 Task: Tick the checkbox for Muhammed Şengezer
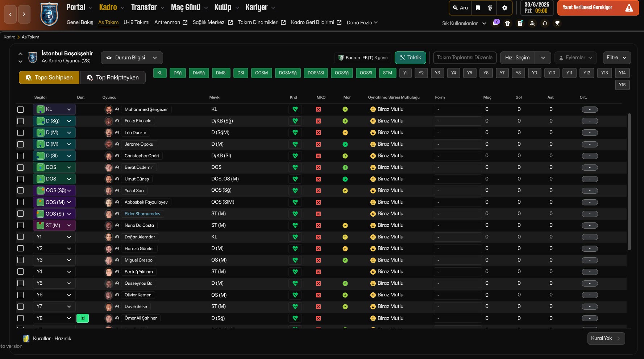21,109
